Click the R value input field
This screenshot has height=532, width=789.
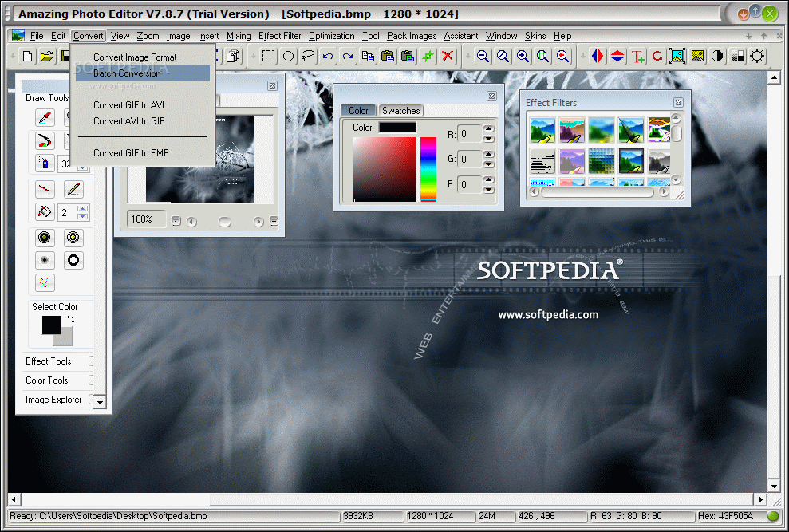[x=469, y=134]
